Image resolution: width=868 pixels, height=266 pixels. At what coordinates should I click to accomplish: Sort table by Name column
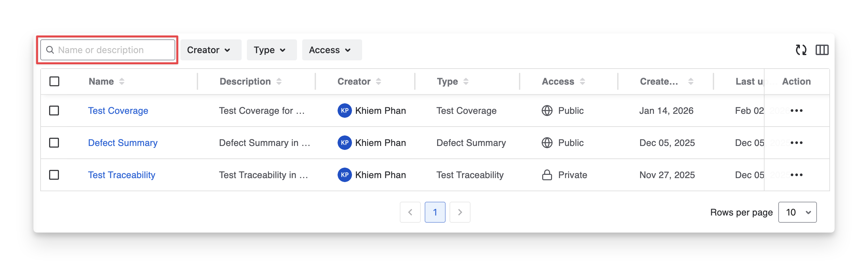(122, 81)
